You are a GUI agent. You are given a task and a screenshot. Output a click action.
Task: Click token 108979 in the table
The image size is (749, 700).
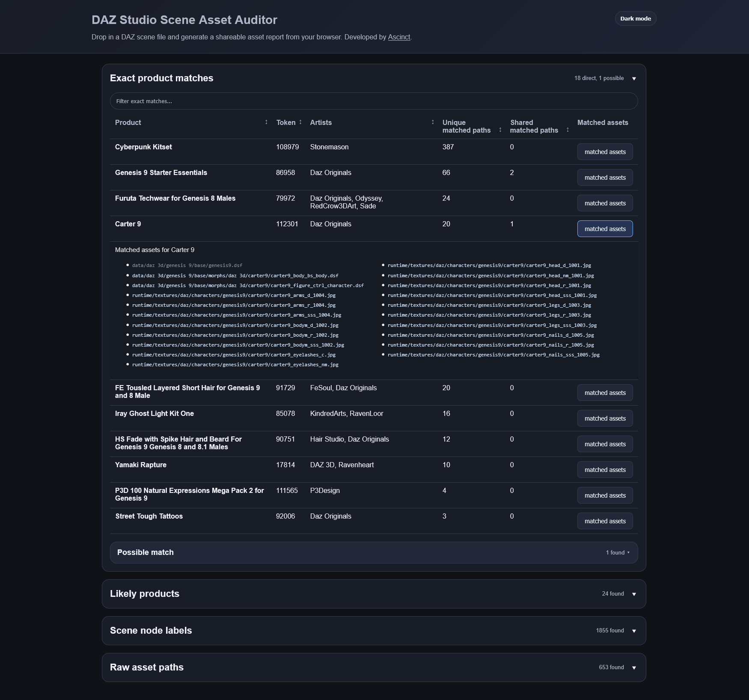tap(287, 147)
